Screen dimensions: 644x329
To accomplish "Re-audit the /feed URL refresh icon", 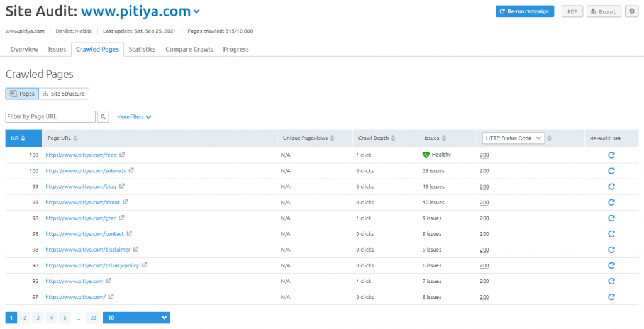I will (611, 155).
